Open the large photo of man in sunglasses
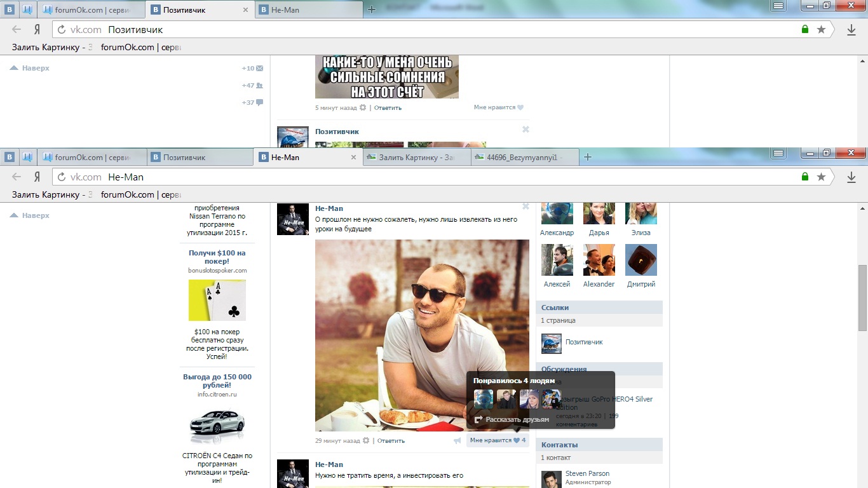The image size is (868, 488). [x=422, y=335]
